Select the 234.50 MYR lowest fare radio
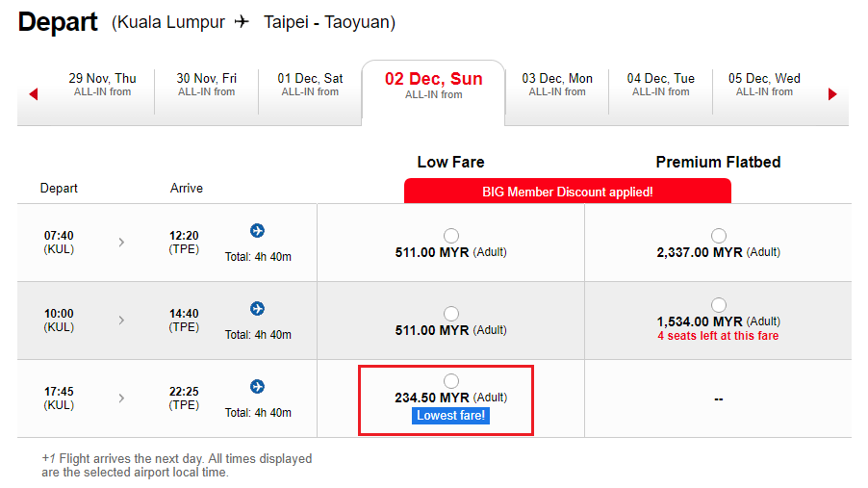The image size is (868, 488). point(451,381)
